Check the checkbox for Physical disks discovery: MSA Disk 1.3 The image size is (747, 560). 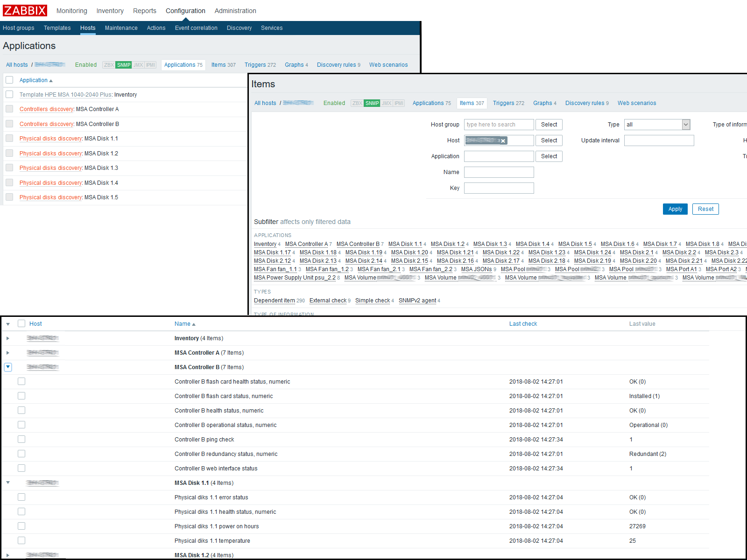coord(9,168)
